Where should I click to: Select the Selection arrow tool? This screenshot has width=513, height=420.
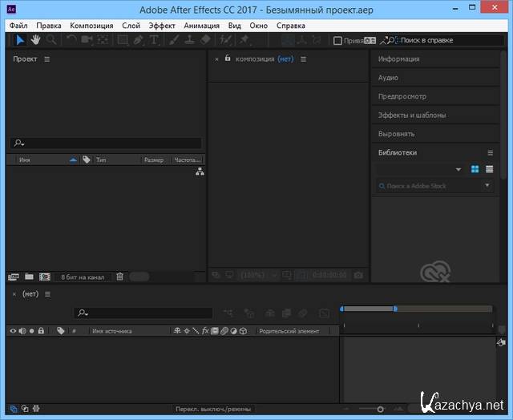tap(20, 39)
